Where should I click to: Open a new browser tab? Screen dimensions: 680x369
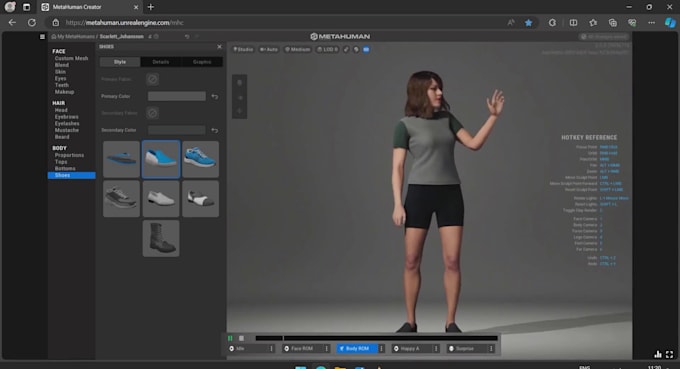(150, 7)
